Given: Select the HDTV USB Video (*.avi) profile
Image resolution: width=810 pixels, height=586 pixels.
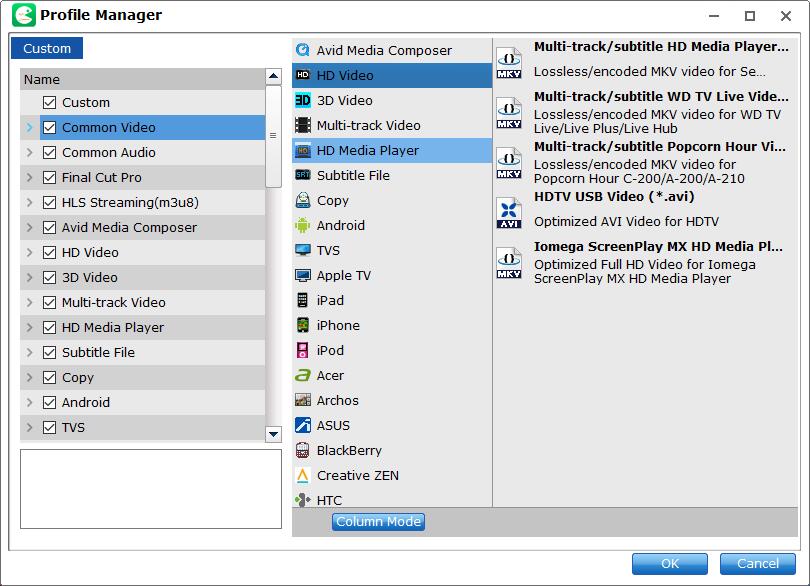Looking at the screenshot, I should pyautogui.click(x=645, y=213).
